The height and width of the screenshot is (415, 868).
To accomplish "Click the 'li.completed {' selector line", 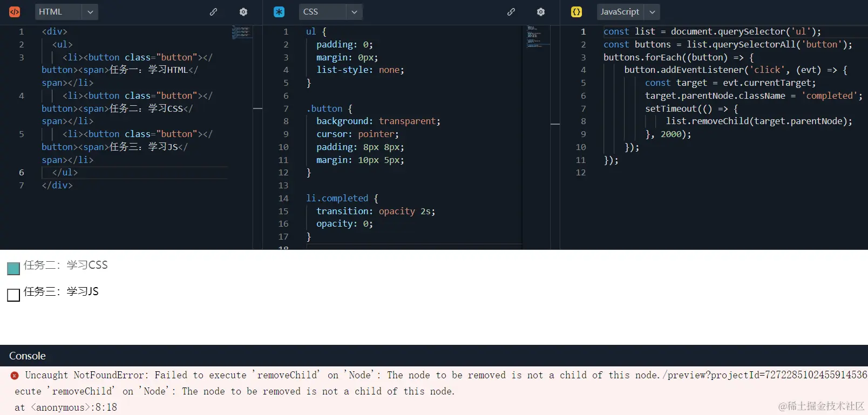I will pyautogui.click(x=342, y=199).
